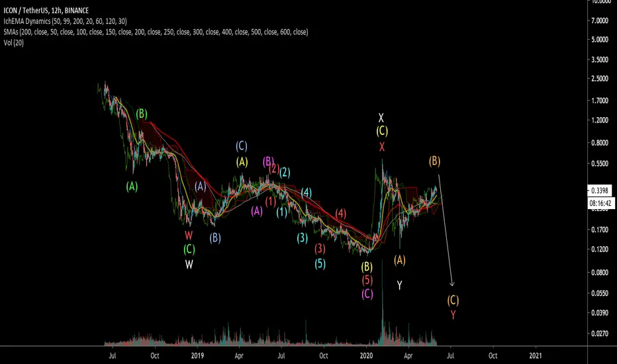Click the 0.8000 price axis label
This screenshot has width=617, height=364.
point(600,143)
